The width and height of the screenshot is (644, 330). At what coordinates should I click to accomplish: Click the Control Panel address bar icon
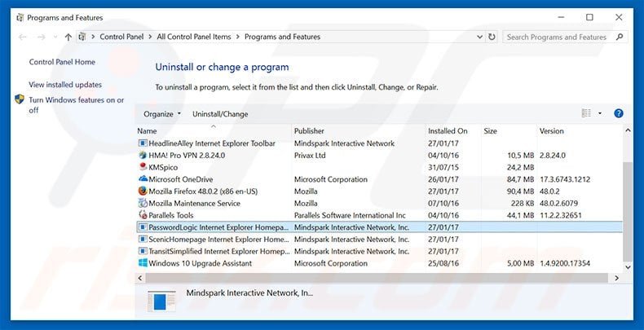click(x=82, y=37)
